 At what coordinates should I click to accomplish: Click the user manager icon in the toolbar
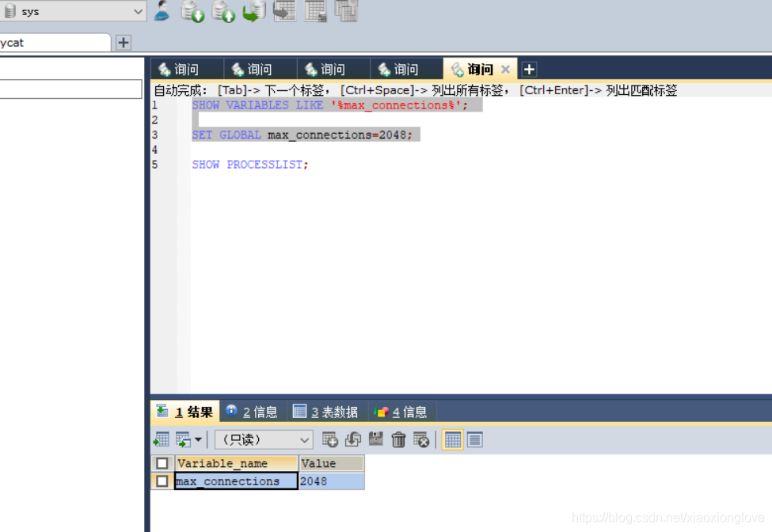point(162,12)
